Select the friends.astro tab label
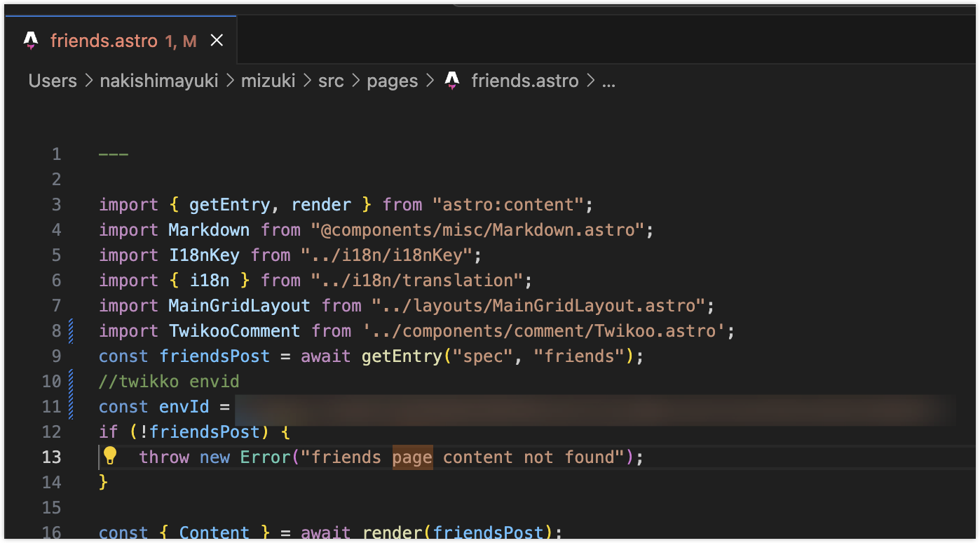Image resolution: width=980 pixels, height=543 pixels. point(104,41)
